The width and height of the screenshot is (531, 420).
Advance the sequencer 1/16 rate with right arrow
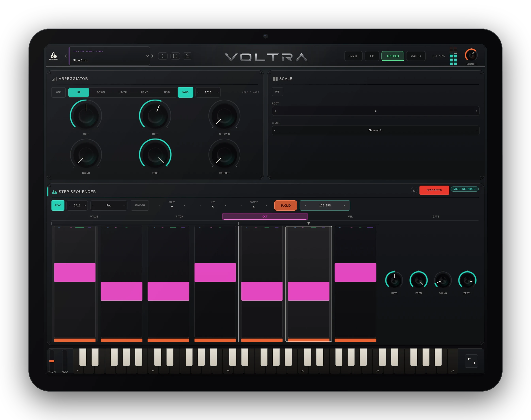click(85, 206)
